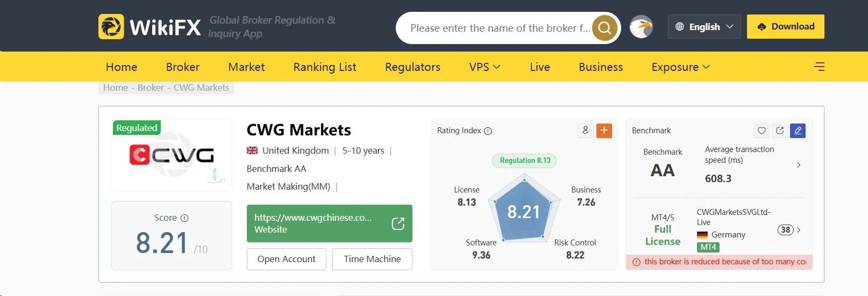The height and width of the screenshot is (296, 868).
Task: Click the cloud icon on the Download button
Action: tap(762, 27)
